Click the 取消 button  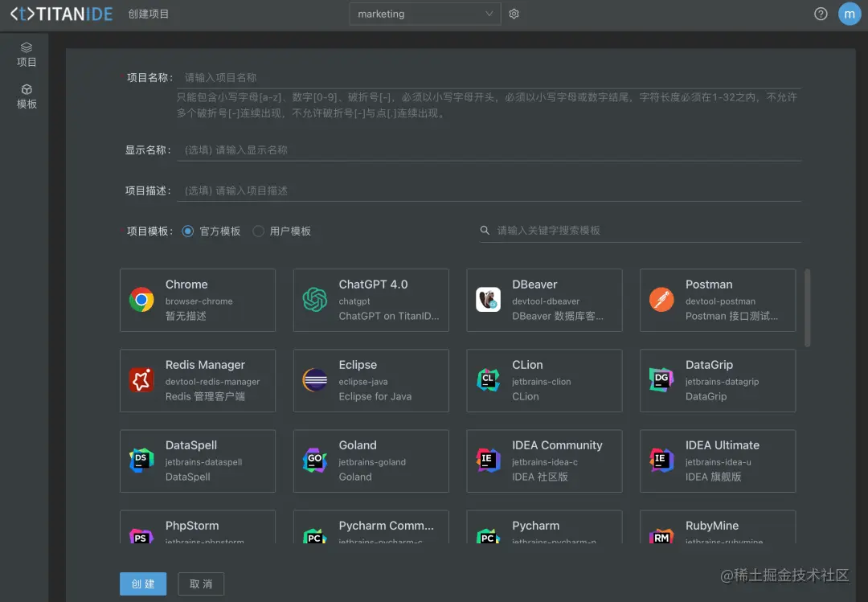click(x=201, y=584)
